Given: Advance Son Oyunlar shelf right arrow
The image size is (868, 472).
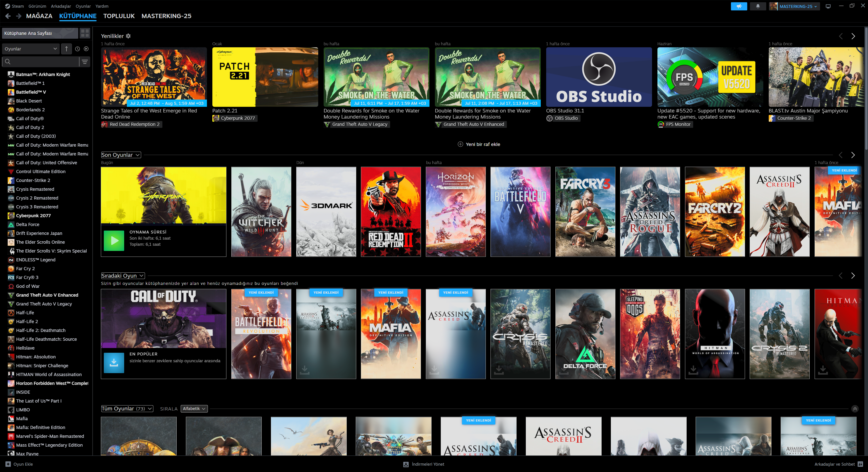Looking at the screenshot, I should click(853, 155).
